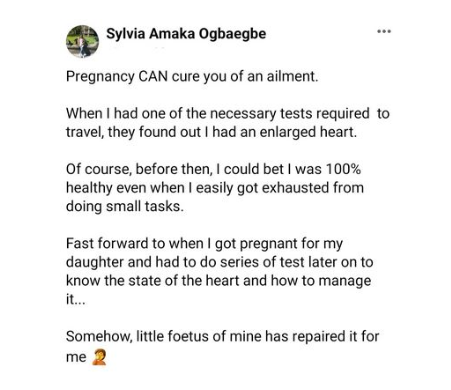Click the line starting 'Of course, before then'
Image resolution: width=451 pixels, height=390 pixels.
[x=213, y=169]
